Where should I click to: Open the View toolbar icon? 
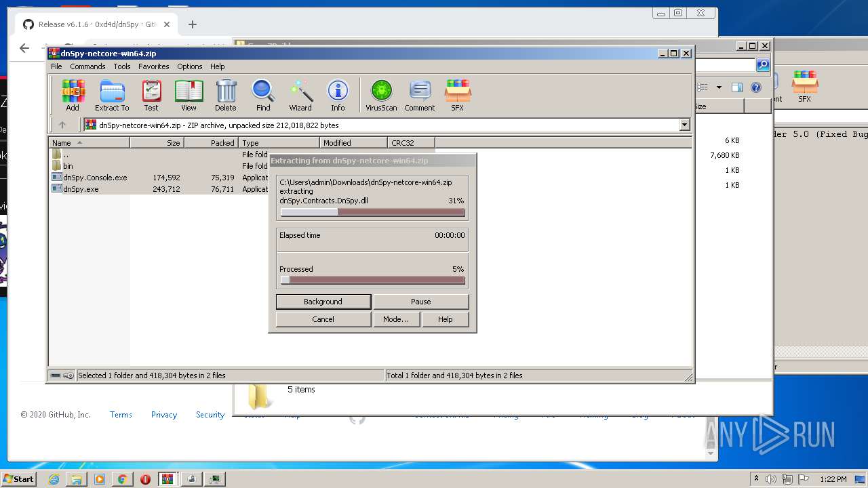point(189,95)
